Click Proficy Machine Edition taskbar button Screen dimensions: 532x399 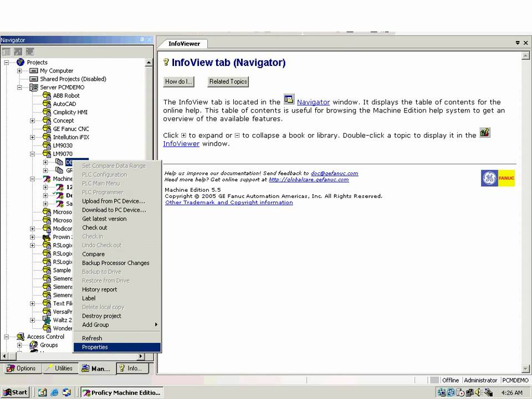pos(122,392)
